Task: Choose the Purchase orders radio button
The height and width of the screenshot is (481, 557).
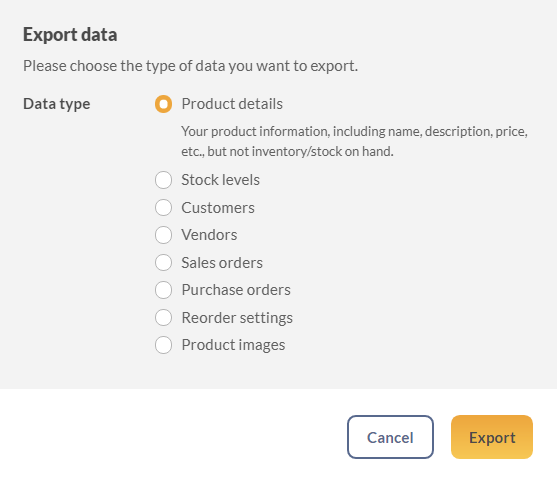Action: coord(163,290)
